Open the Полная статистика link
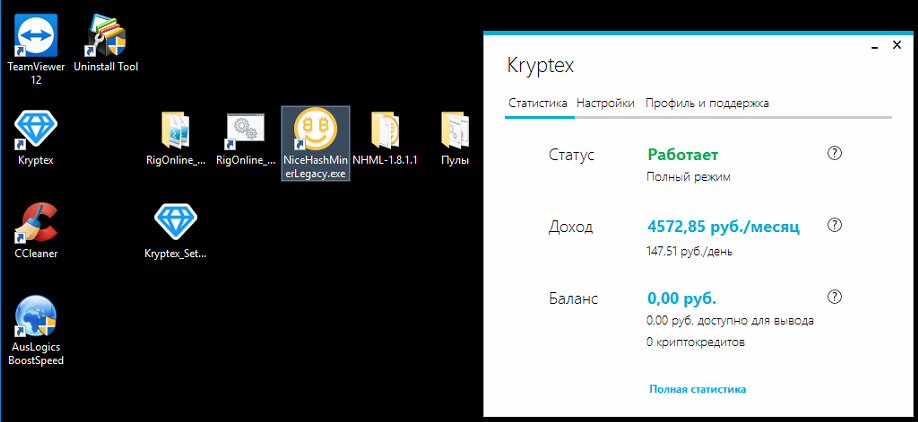 [x=697, y=389]
